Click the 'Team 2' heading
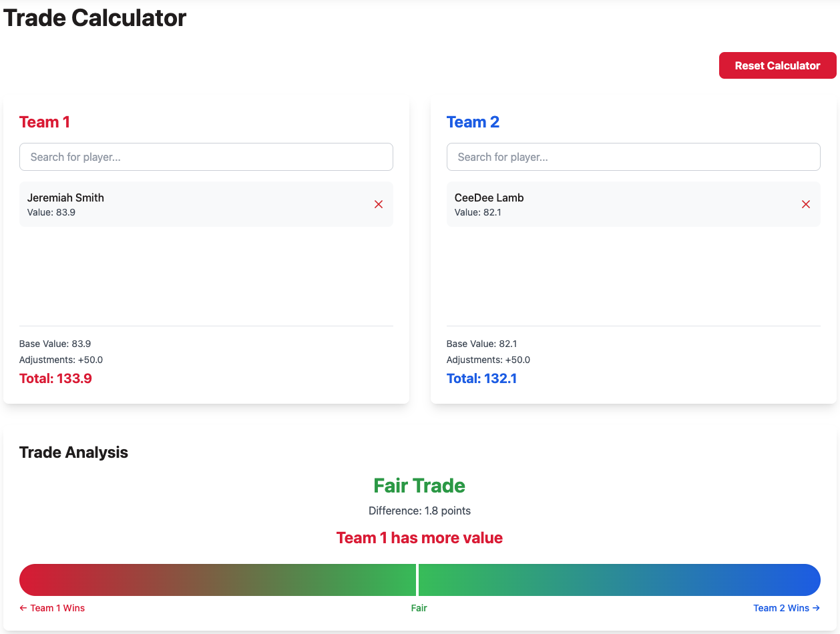The width and height of the screenshot is (840, 634). click(473, 122)
